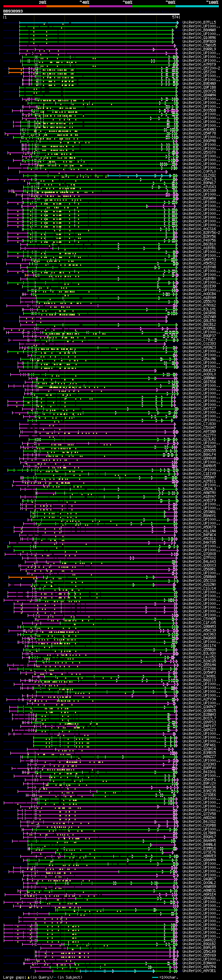
Task: Click hit name UniRef100_A5KC39
Action: point(199,630)
